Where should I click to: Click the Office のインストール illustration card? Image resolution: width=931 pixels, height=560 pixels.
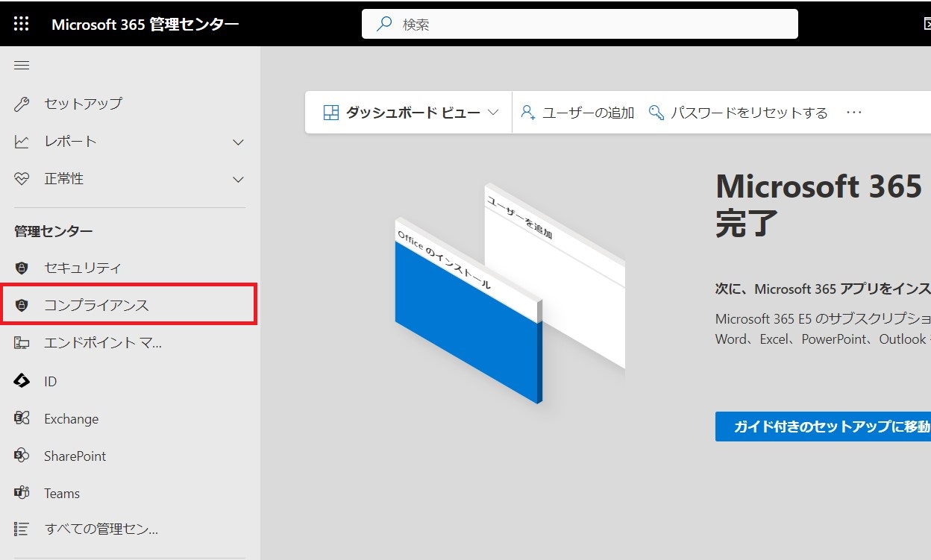click(468, 311)
